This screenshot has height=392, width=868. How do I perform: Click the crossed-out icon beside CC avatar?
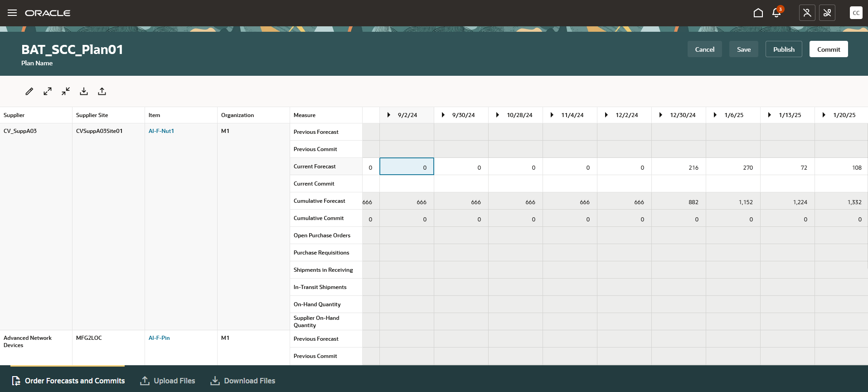click(827, 13)
